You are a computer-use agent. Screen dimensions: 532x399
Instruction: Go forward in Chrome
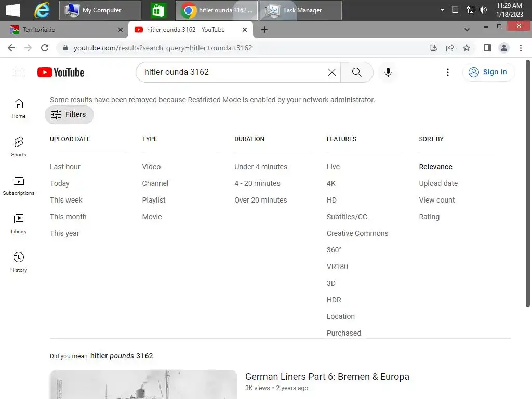click(28, 48)
